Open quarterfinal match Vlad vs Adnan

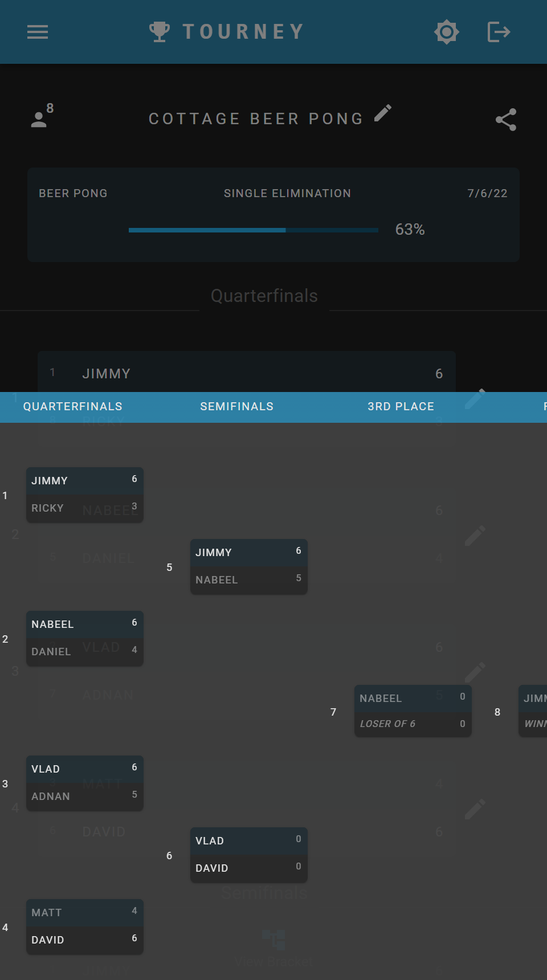click(85, 783)
